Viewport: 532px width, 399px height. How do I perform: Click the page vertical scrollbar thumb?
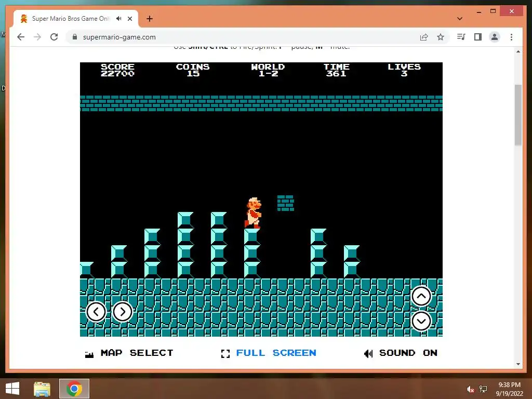[x=518, y=115]
